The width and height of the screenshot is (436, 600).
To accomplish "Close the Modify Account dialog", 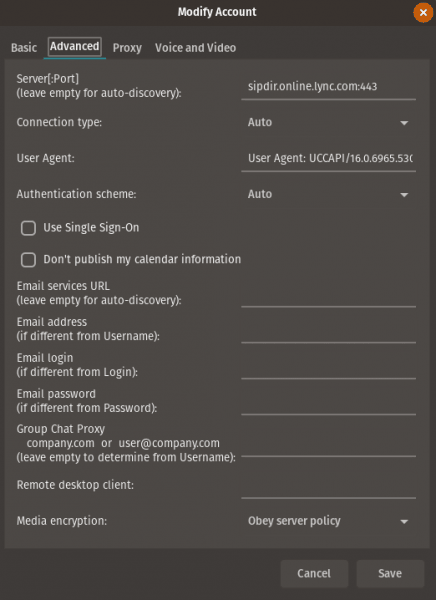I will pyautogui.click(x=423, y=13).
